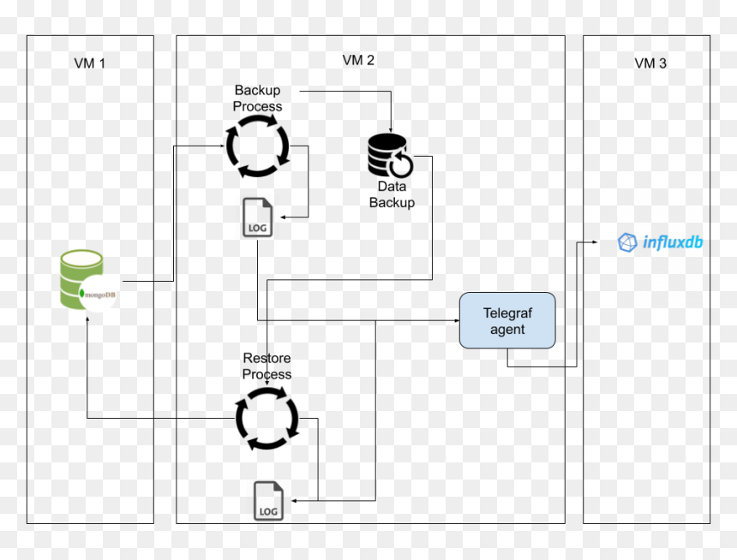The width and height of the screenshot is (737, 560).
Task: Click the VM 1 label
Action: tap(90, 63)
